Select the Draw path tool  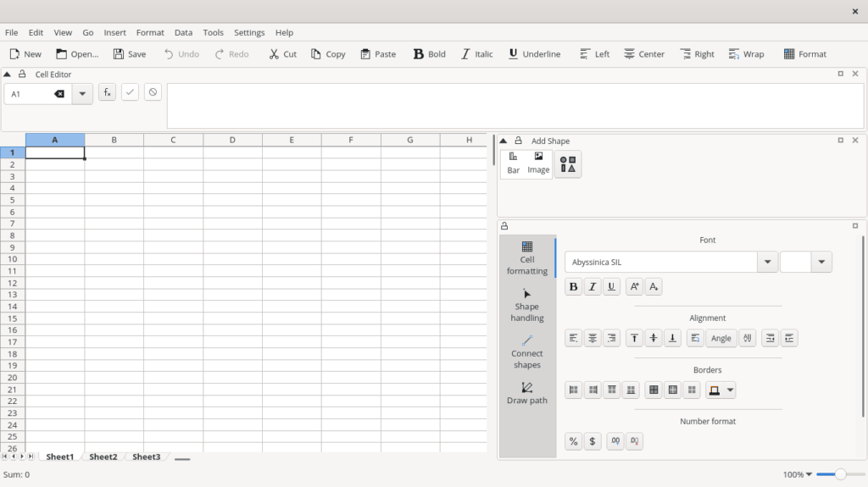tap(526, 393)
